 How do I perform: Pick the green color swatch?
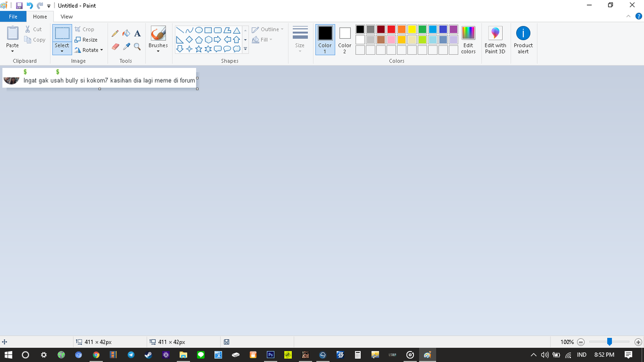tap(422, 29)
